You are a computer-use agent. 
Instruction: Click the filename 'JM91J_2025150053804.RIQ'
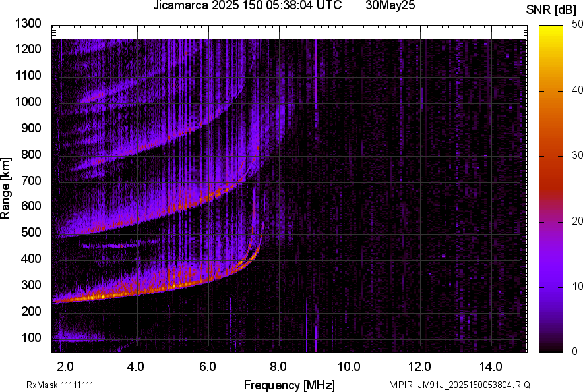(474, 385)
